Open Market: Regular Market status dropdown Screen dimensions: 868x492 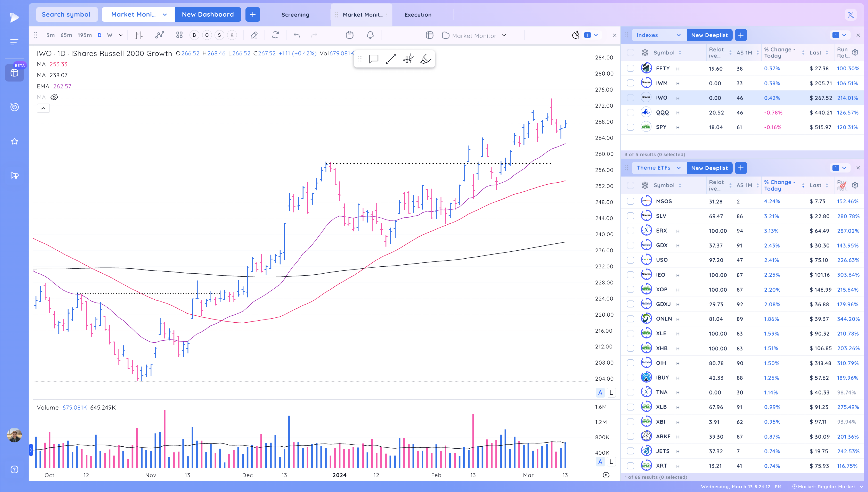[828, 487]
